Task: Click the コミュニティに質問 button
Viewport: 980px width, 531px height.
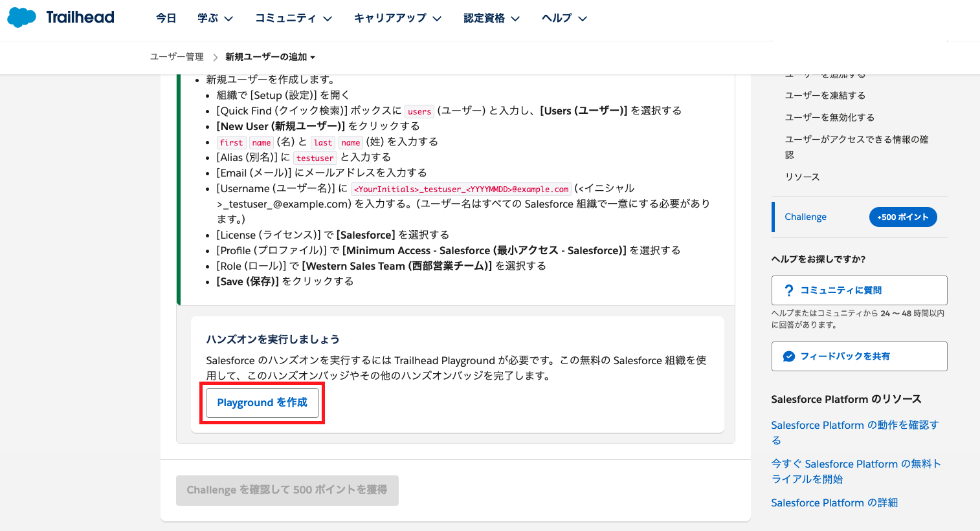Action: pyautogui.click(x=859, y=290)
